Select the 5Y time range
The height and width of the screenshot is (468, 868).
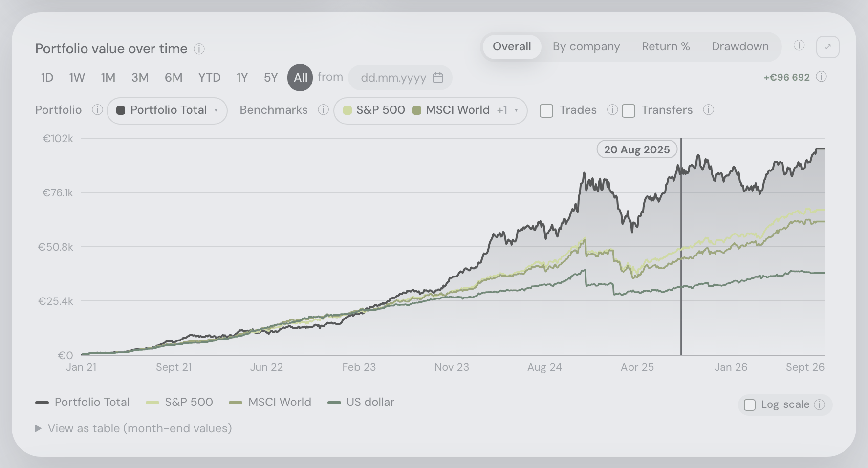click(271, 78)
